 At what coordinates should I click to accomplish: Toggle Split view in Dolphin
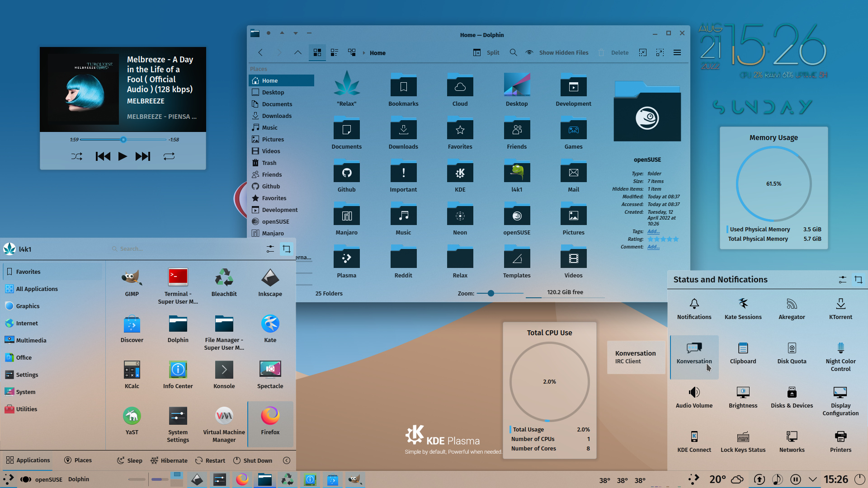[x=486, y=52]
